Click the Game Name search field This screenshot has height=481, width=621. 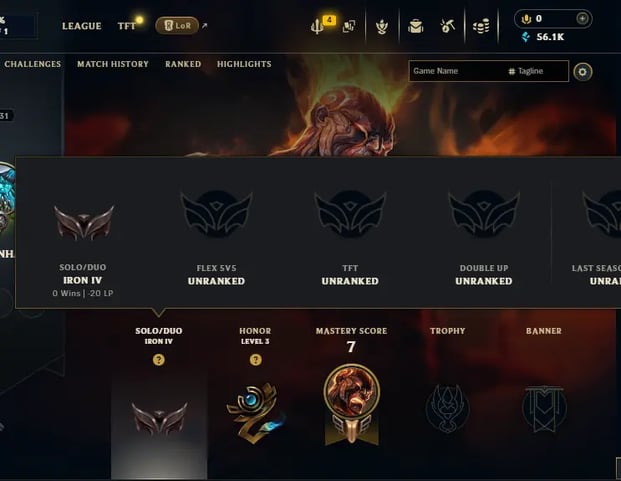[457, 71]
